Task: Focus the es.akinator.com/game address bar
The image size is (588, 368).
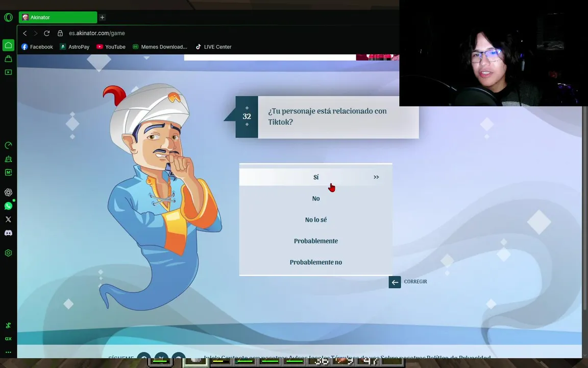Action: [x=97, y=33]
